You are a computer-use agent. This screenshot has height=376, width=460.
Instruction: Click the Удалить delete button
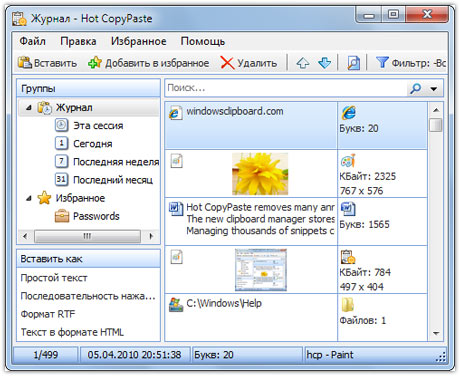[249, 63]
